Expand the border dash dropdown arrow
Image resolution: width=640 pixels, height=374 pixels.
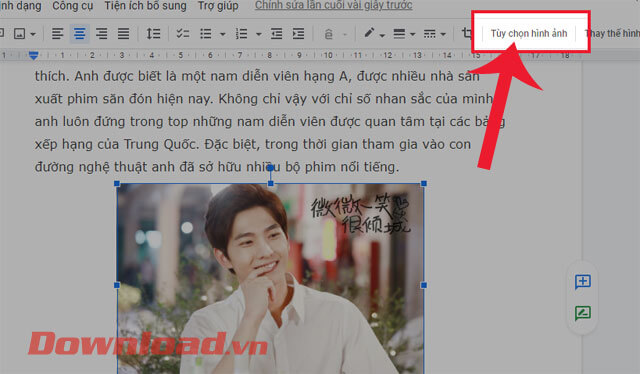(443, 35)
